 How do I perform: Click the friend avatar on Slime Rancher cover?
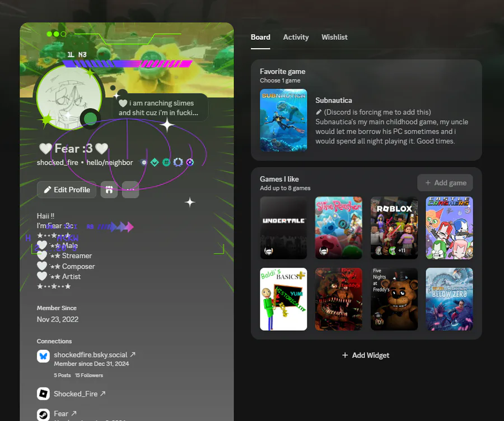click(x=324, y=251)
